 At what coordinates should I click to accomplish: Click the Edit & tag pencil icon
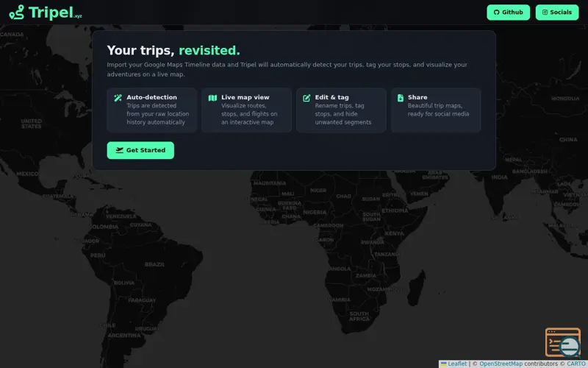[x=306, y=98]
